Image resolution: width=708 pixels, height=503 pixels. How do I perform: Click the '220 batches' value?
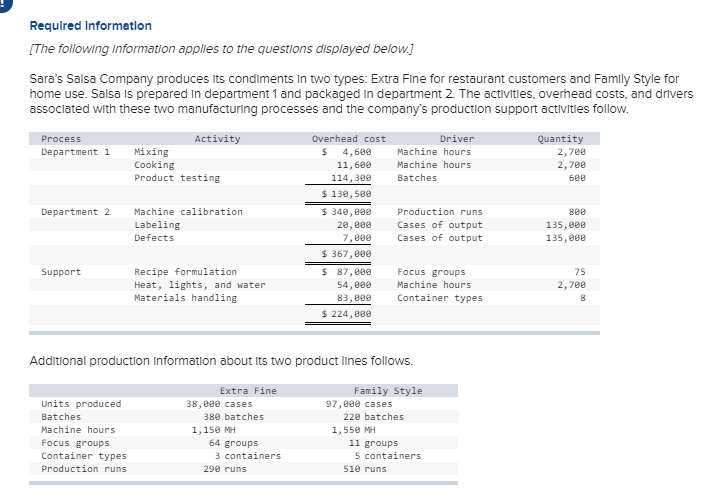click(373, 417)
